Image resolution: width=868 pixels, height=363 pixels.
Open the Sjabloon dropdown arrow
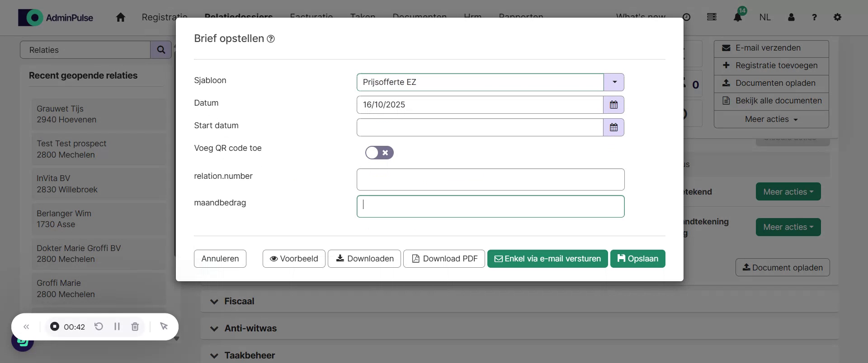(x=614, y=82)
